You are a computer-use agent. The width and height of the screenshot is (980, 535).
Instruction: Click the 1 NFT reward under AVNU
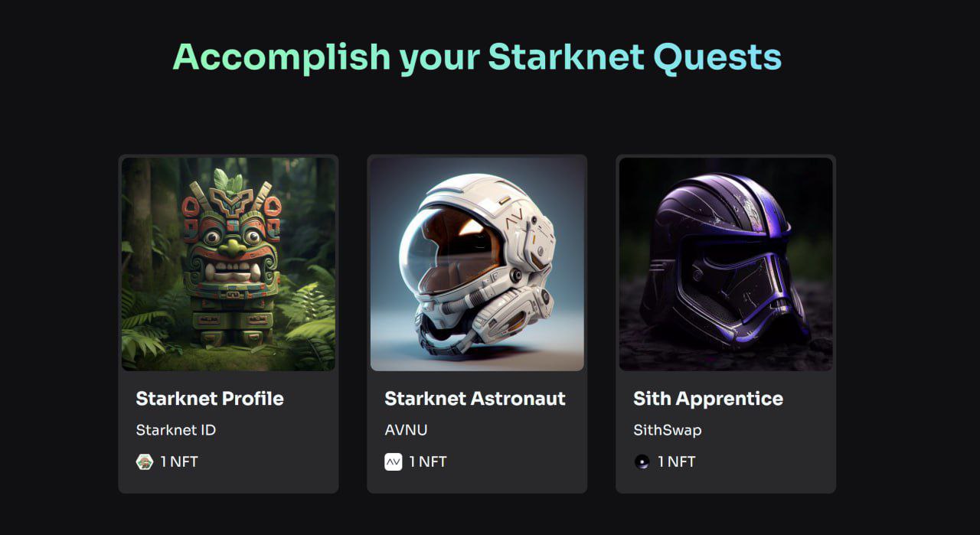(x=428, y=462)
